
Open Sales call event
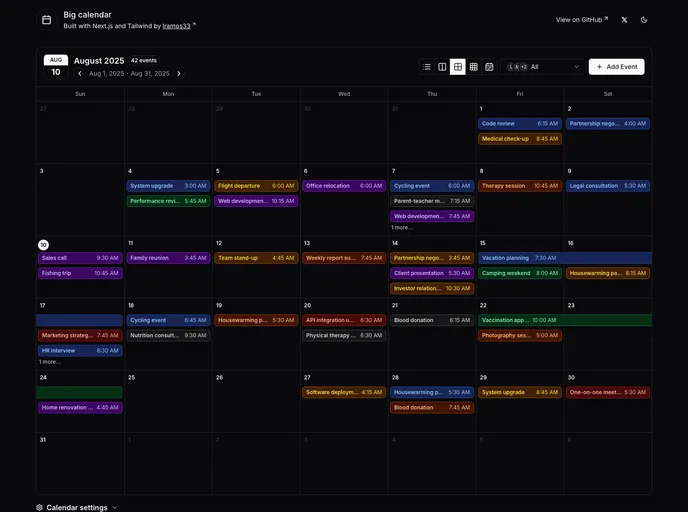tap(80, 258)
